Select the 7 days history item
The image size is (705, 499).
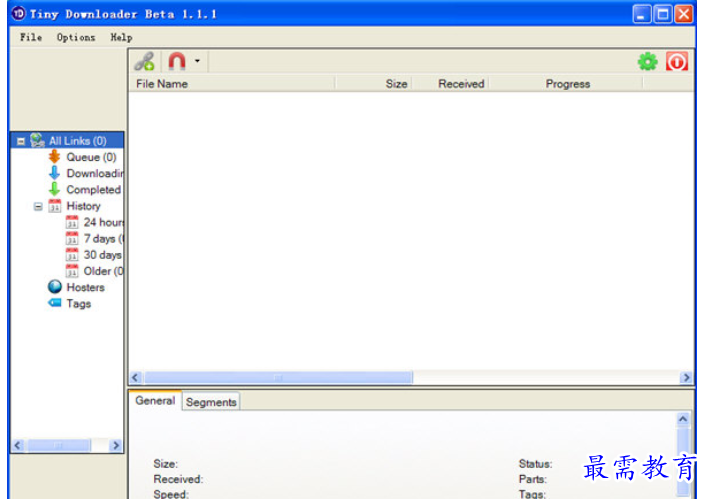(x=103, y=238)
